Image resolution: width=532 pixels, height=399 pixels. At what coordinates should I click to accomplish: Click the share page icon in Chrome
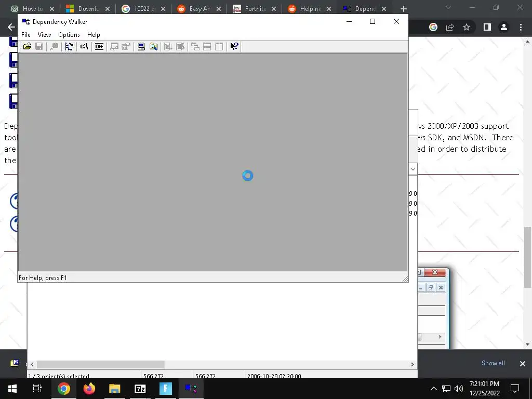pyautogui.click(x=450, y=27)
